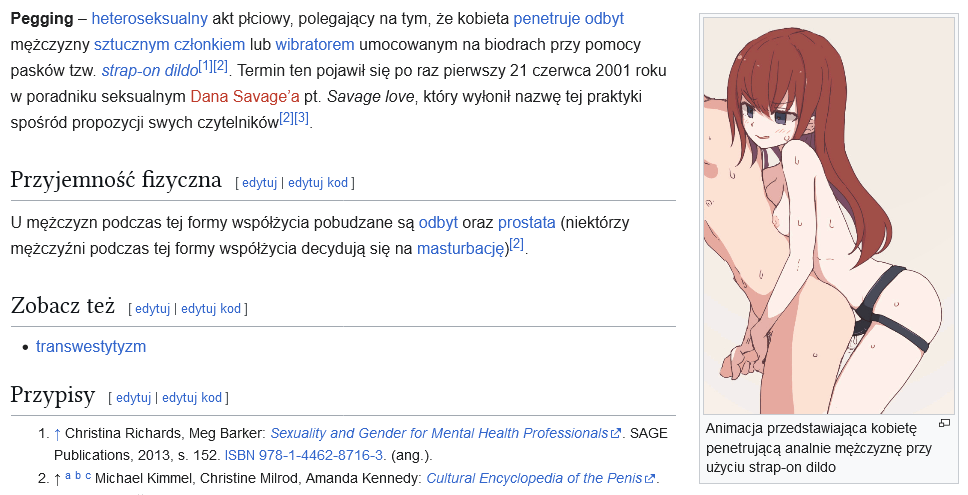Click superscript 'c' backlink in reference 2
This screenshot has width=968, height=495.
pos(88,475)
